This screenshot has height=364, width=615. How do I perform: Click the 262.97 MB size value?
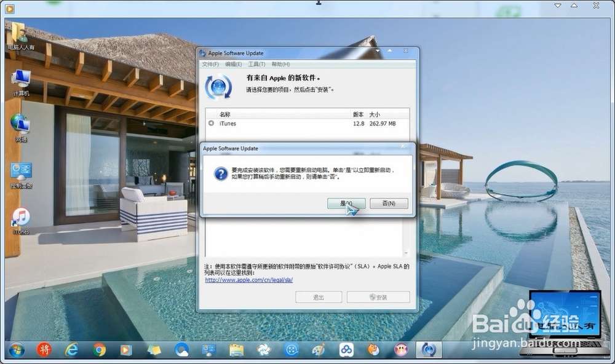pos(383,124)
